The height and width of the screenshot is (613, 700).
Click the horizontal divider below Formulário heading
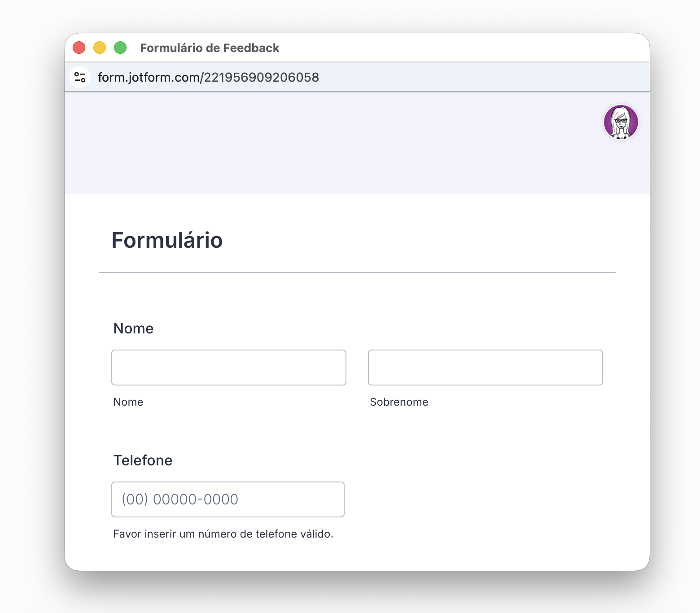point(357,272)
